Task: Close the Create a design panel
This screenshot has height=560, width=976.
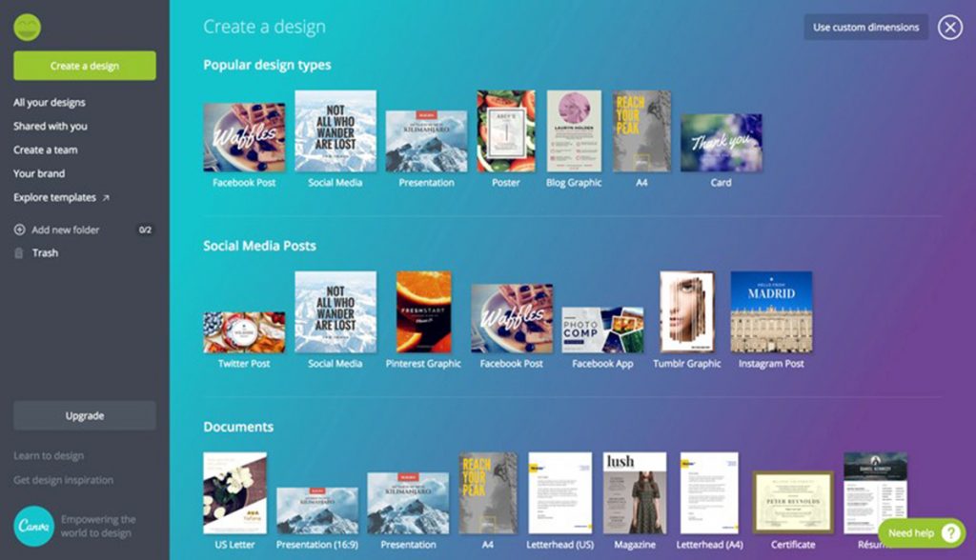Action: (x=949, y=28)
